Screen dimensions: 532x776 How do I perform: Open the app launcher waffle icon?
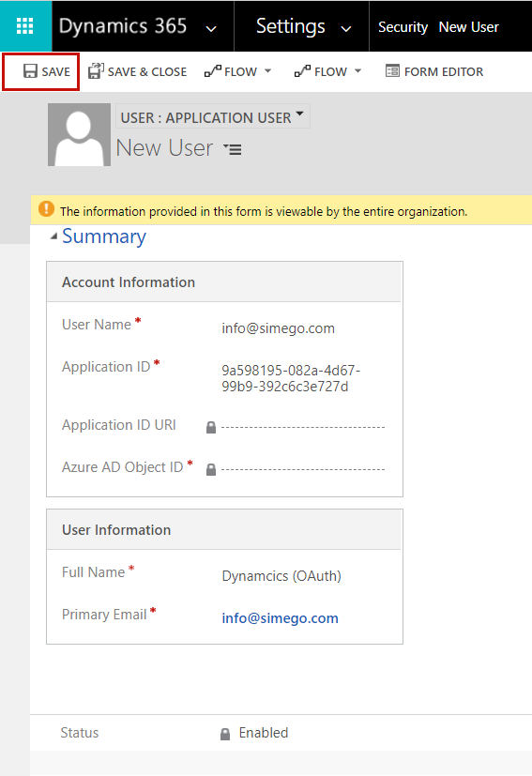point(25,25)
